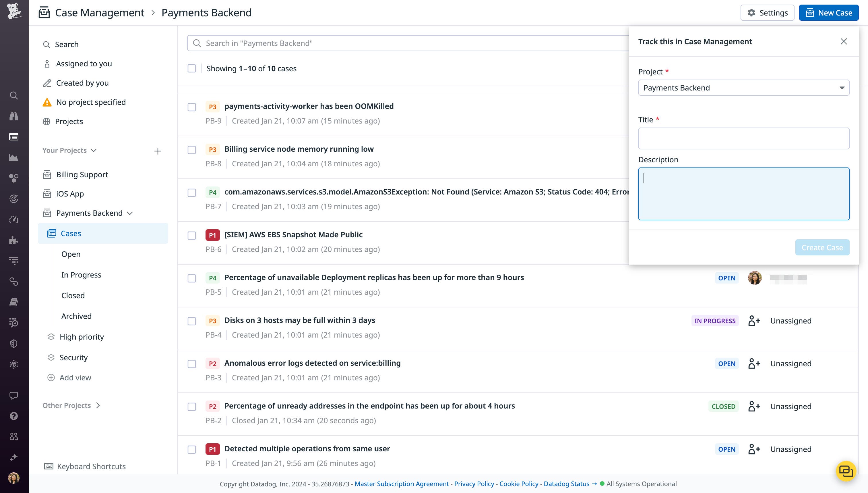The width and height of the screenshot is (868, 493).
Task: Select the checkbox for the OOMKilled case
Action: (x=191, y=107)
